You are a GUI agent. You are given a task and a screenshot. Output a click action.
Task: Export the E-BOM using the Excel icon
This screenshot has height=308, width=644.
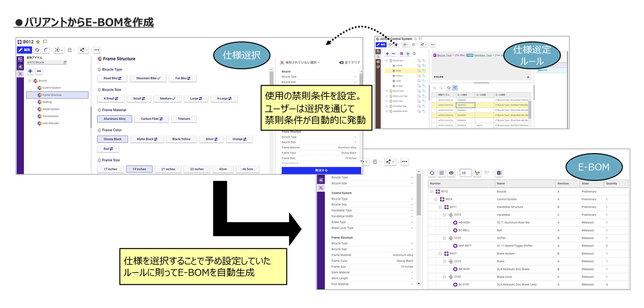tap(499, 173)
